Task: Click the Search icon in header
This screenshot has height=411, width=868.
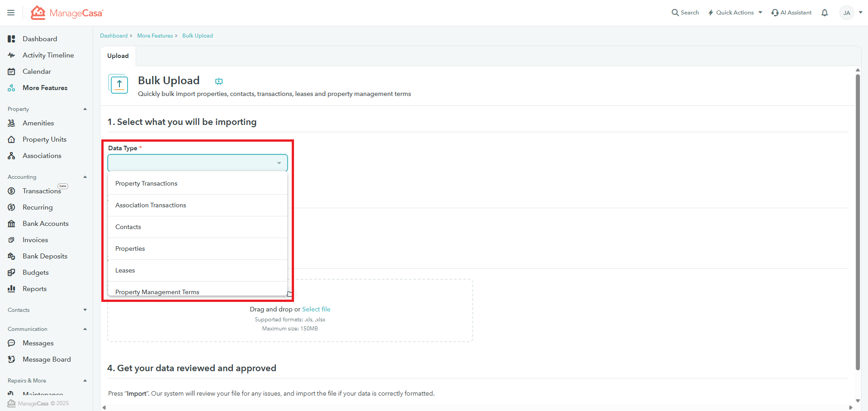Action: [x=675, y=13]
